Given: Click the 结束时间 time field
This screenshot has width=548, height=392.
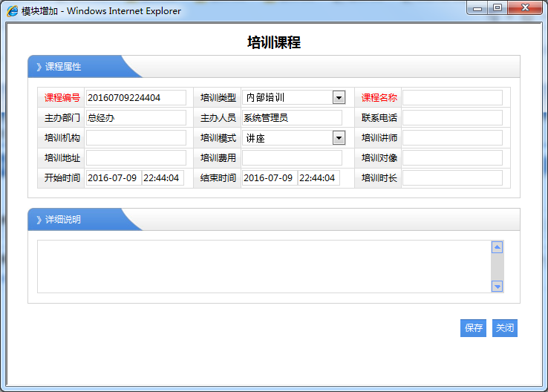Looking at the screenshot, I should 319,178.
